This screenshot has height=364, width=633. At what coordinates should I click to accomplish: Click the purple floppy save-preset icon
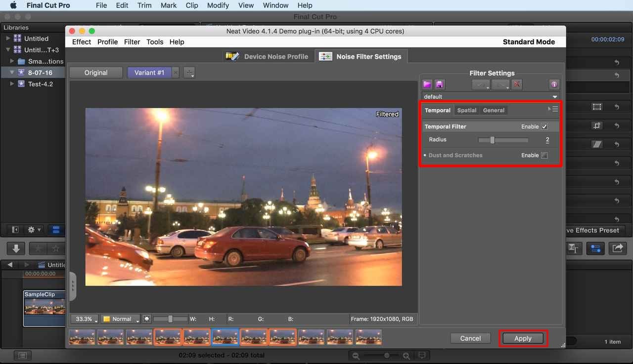pos(439,84)
